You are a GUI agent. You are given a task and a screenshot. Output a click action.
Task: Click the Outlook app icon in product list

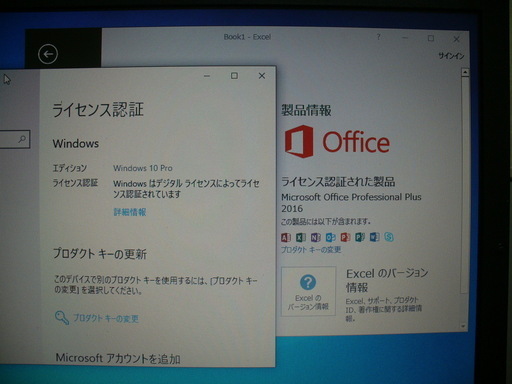click(330, 237)
